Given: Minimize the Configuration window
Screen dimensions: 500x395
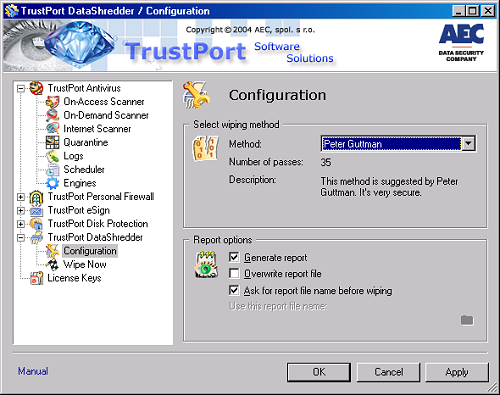Looking at the screenshot, I should tap(459, 11).
